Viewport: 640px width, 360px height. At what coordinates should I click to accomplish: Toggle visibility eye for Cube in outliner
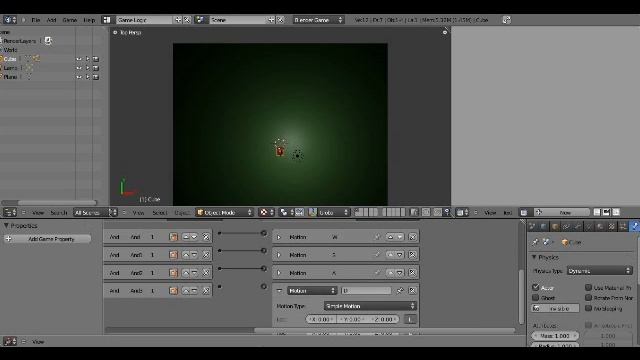[79, 59]
